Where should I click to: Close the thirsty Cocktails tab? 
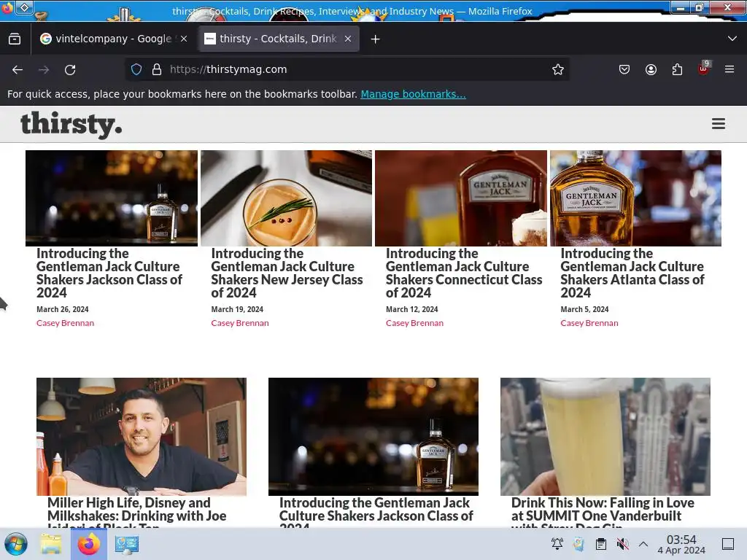point(348,39)
